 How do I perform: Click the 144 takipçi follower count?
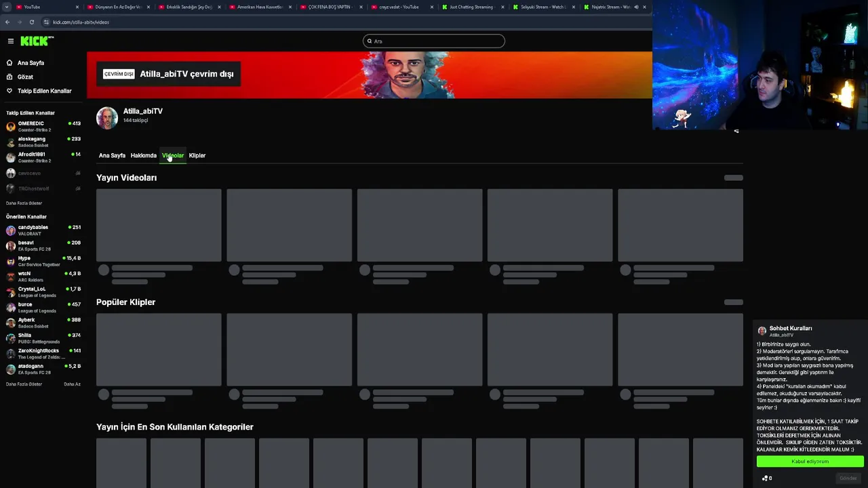tap(136, 121)
